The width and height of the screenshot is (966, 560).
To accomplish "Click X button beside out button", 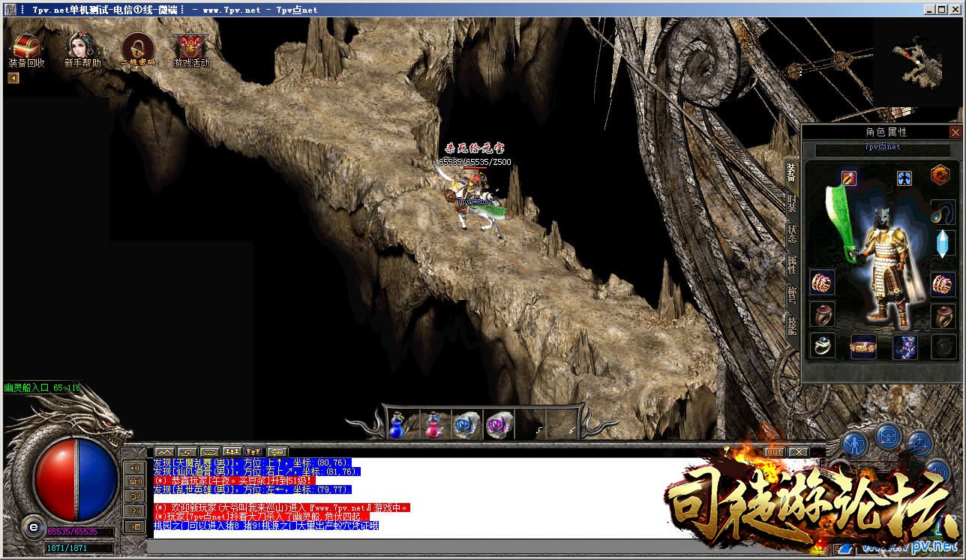I will [x=799, y=451].
